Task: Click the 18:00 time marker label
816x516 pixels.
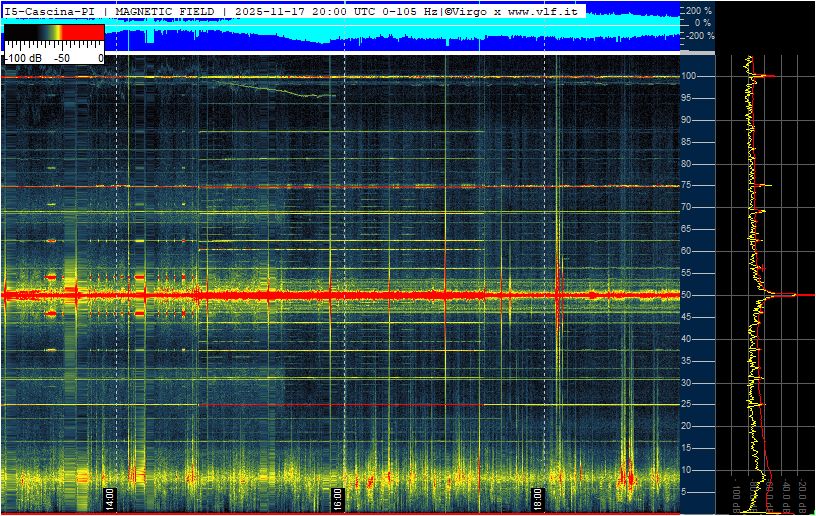Action: click(538, 499)
